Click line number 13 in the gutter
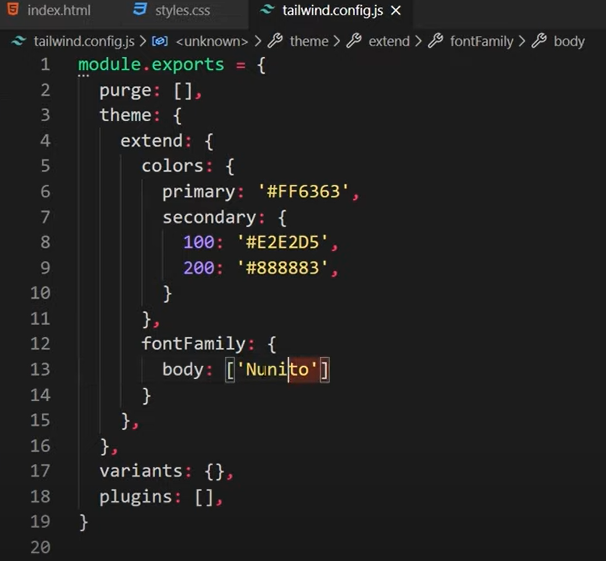 tap(41, 369)
